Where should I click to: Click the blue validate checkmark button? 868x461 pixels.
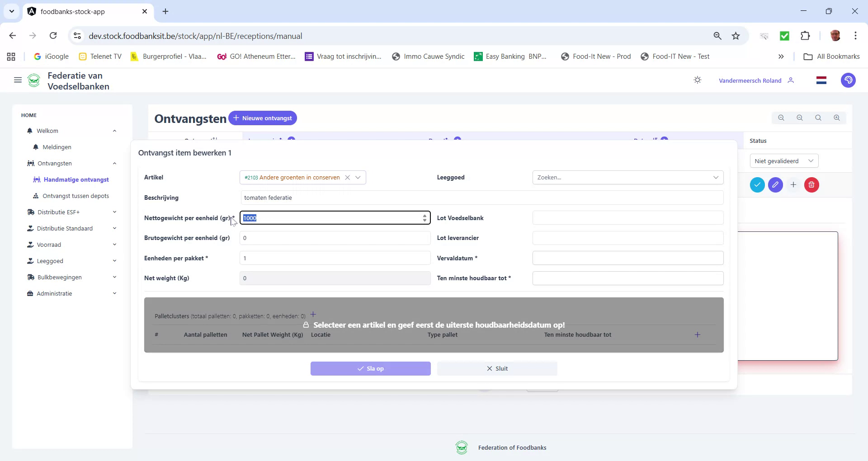[x=757, y=185]
